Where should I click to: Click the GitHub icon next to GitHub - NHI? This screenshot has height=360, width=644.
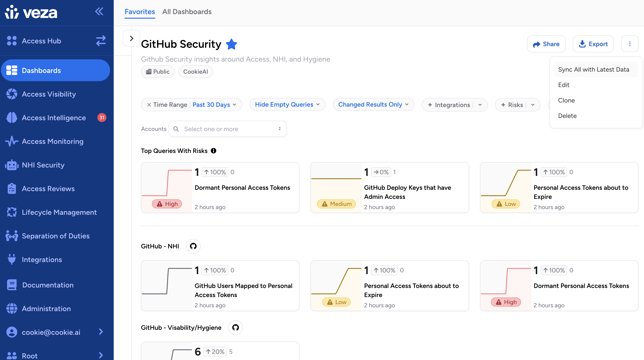pyautogui.click(x=193, y=246)
